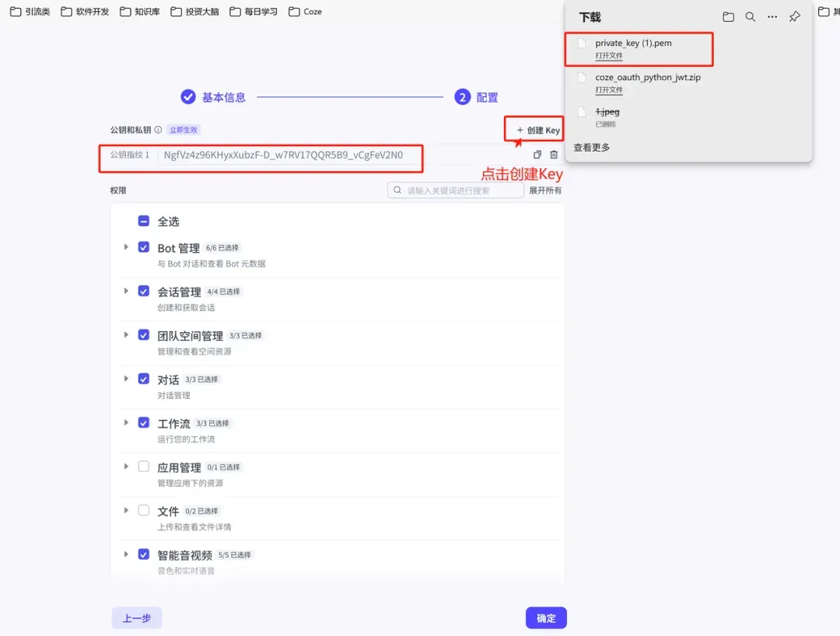The width and height of the screenshot is (840, 636).
Task: Check the 文件 permission checkbox
Action: (144, 511)
